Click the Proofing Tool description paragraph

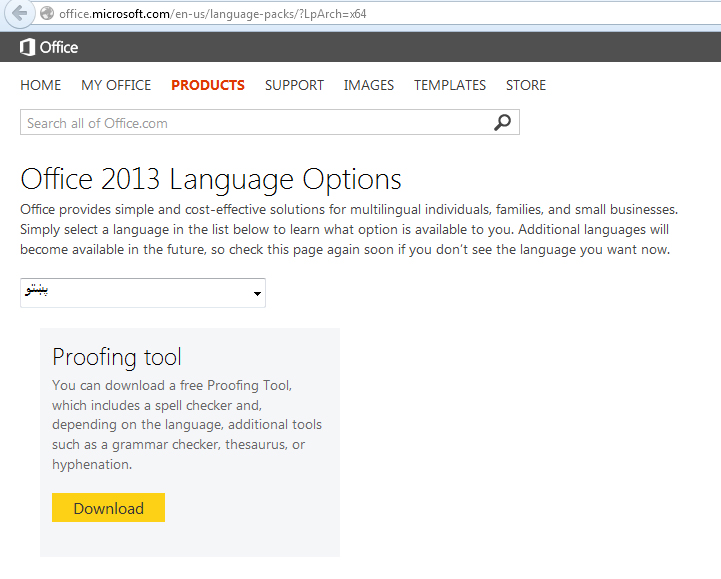(186, 425)
